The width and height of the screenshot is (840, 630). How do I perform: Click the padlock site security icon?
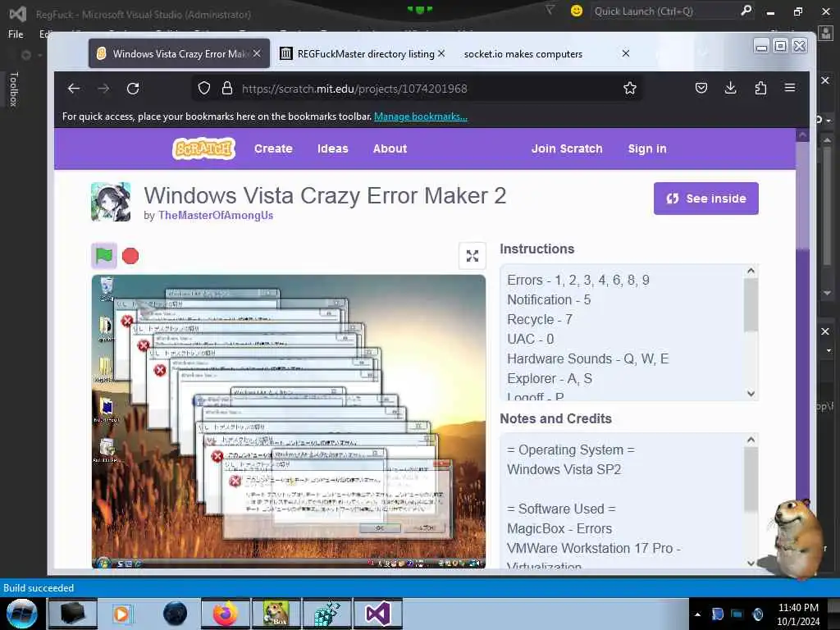click(x=227, y=89)
